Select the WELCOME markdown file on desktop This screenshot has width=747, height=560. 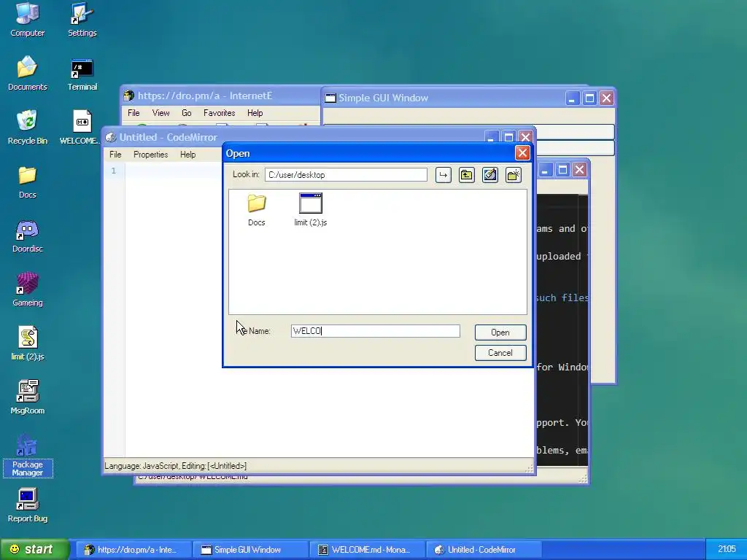(82, 127)
